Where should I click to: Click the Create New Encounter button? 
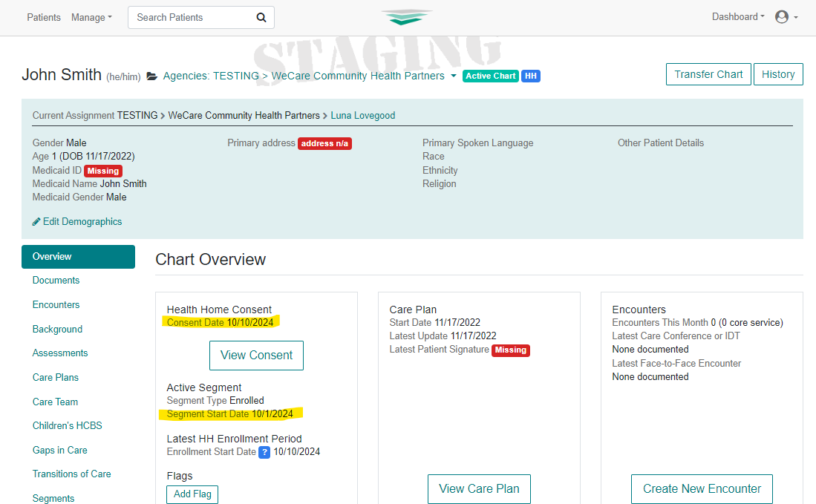coord(702,489)
